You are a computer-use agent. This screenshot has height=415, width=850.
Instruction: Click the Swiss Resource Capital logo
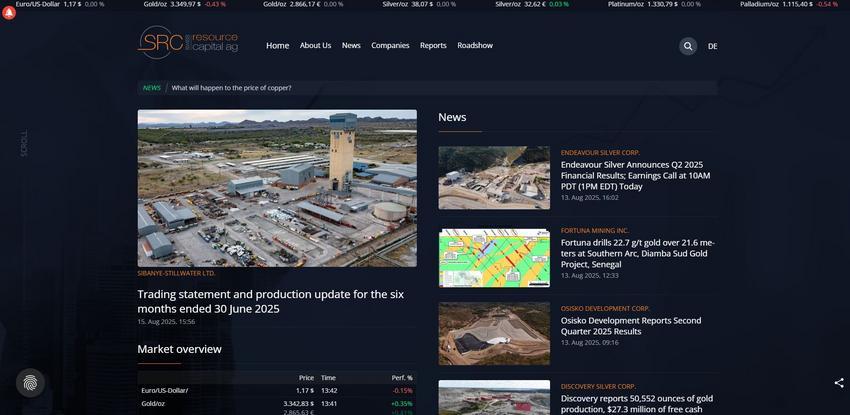tap(188, 43)
